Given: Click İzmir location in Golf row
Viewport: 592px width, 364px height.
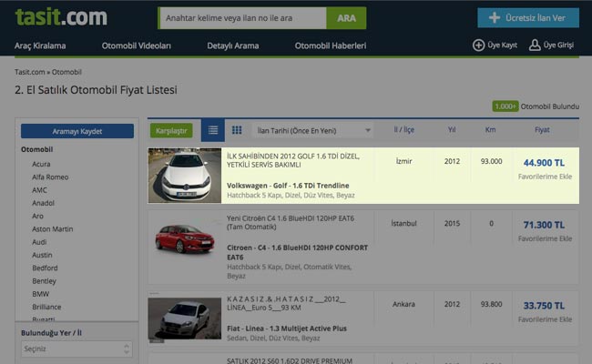Looking at the screenshot, I should point(404,161).
